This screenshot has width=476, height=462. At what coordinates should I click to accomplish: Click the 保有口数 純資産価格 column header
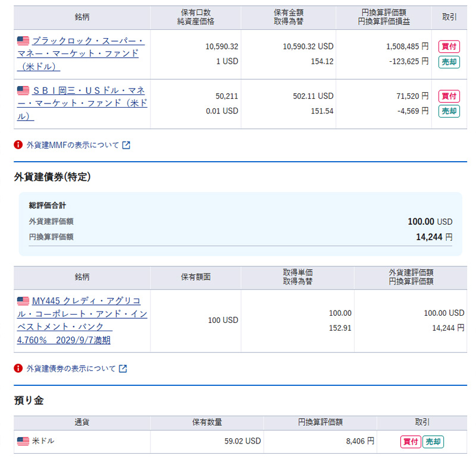coord(196,17)
